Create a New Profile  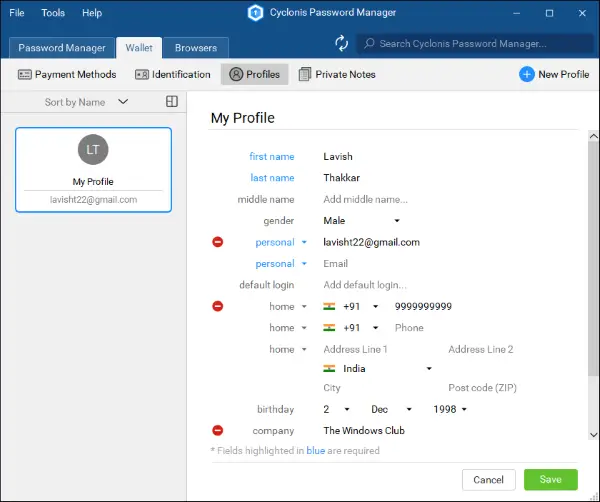554,74
